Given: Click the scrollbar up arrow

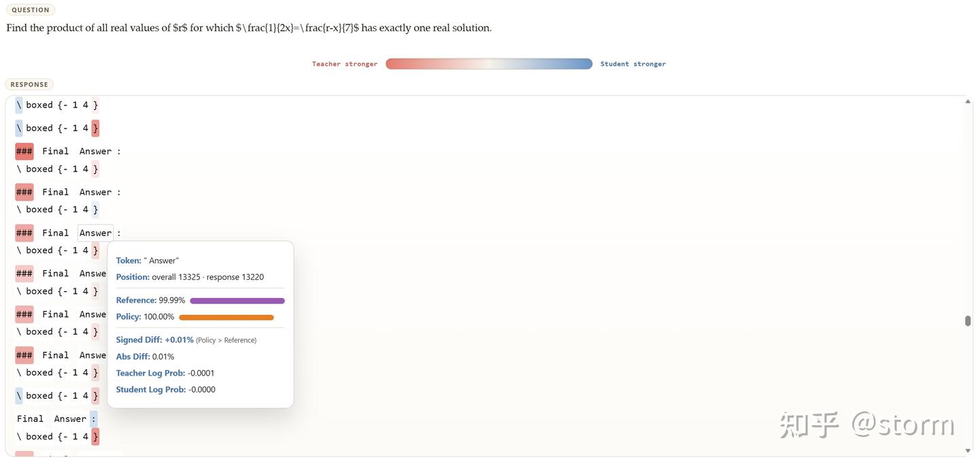Looking at the screenshot, I should click(967, 100).
